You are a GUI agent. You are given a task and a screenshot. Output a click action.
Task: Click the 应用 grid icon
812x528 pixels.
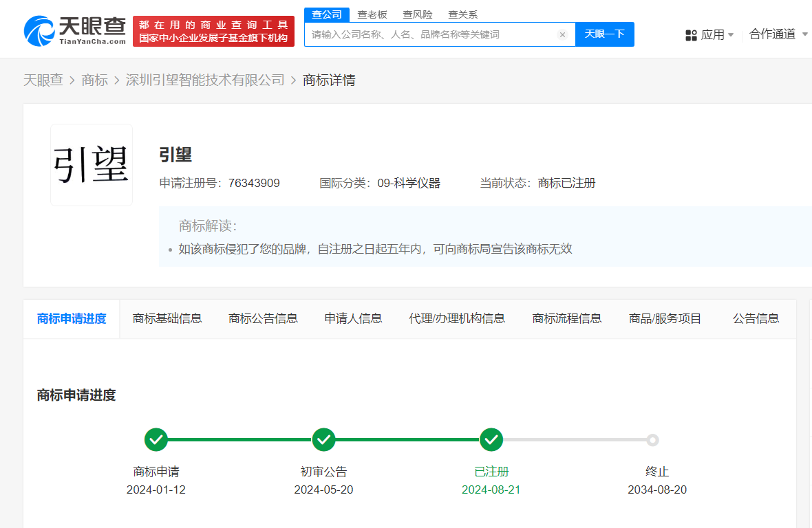point(692,35)
